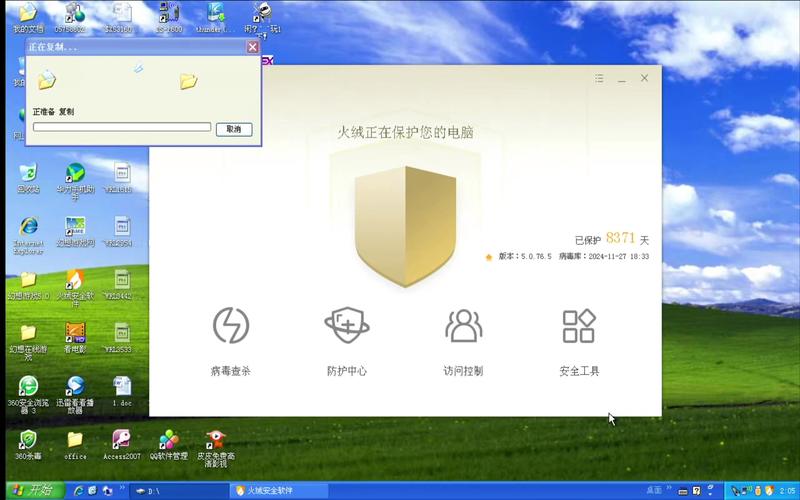Cancel the copy with the 取消 button

point(234,129)
